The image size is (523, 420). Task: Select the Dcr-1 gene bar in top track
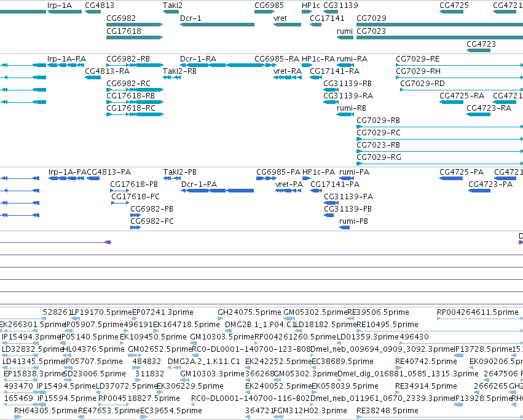pyautogui.click(x=217, y=25)
